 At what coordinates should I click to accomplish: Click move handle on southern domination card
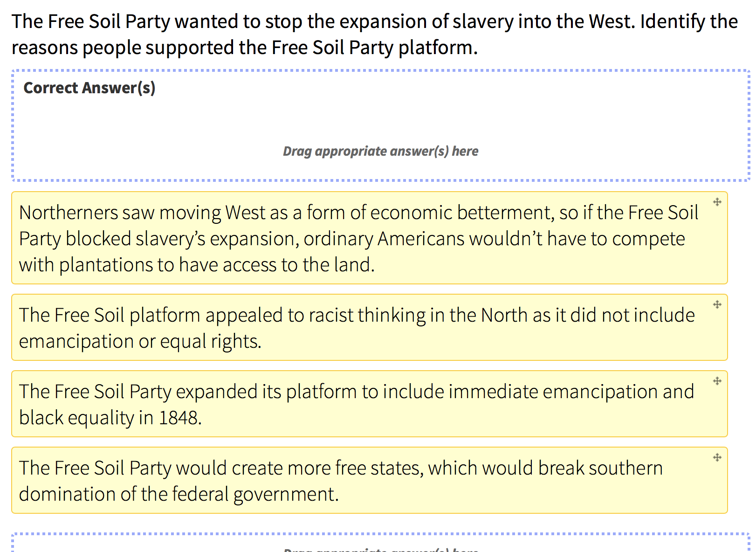(717, 457)
